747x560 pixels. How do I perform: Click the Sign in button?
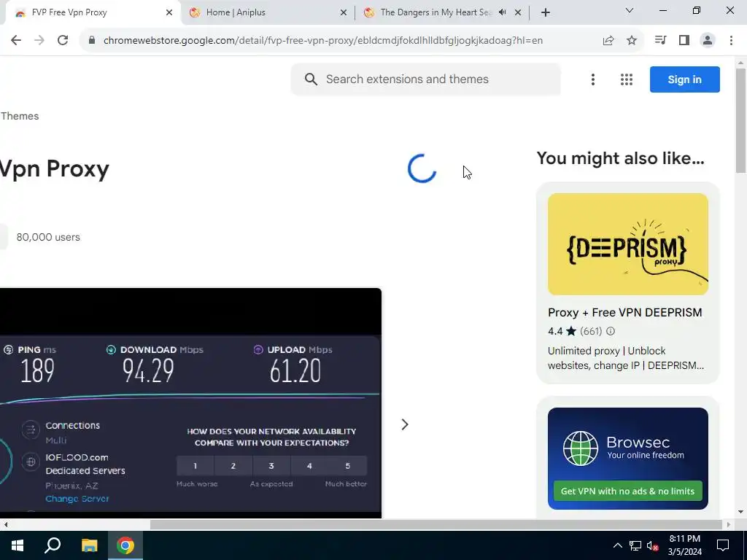click(x=684, y=79)
